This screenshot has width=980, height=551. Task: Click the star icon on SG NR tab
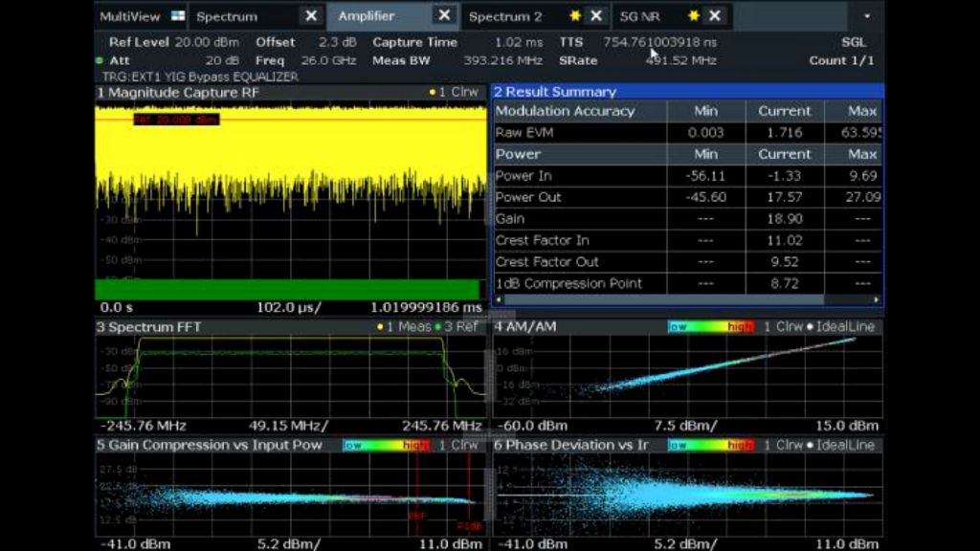coord(693,16)
